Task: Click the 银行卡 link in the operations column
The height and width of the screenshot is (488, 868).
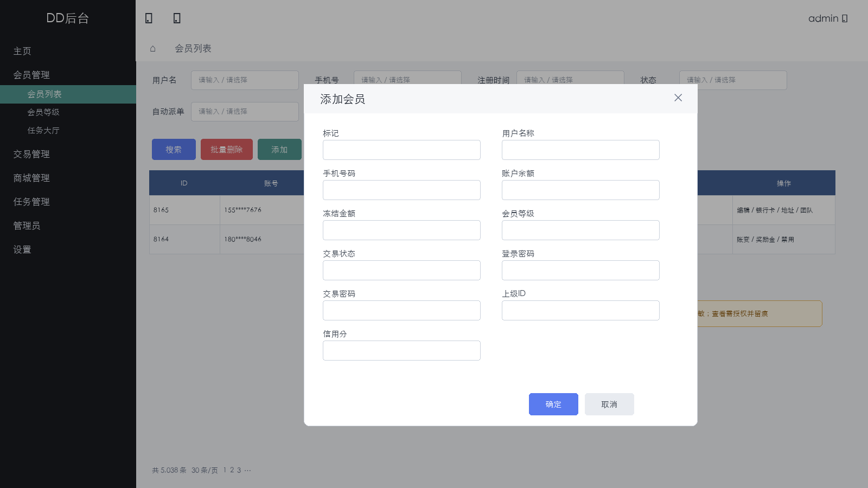Action: tap(765, 210)
